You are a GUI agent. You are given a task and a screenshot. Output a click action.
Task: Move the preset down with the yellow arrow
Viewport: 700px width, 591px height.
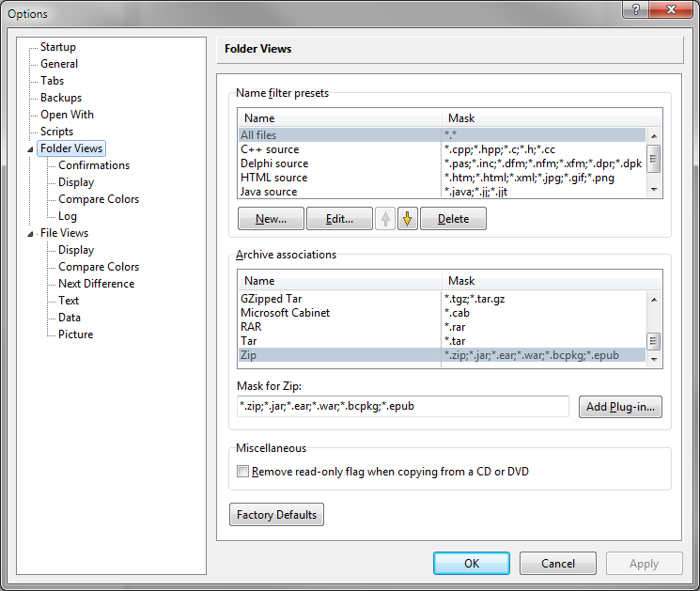[407, 219]
